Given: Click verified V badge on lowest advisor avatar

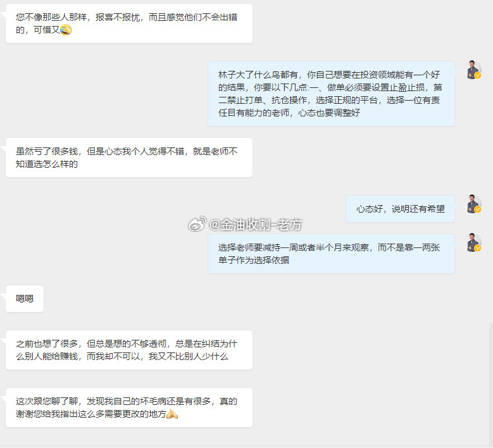Looking at the screenshot, I should tap(478, 249).
